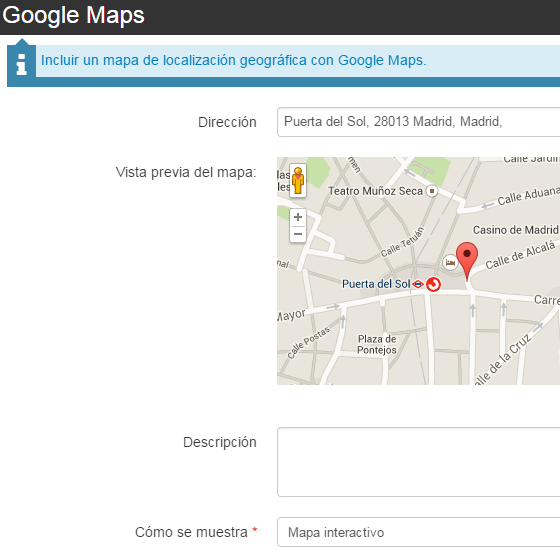
Task: Click the Calle de Alcalá street label
Action: coord(520,255)
